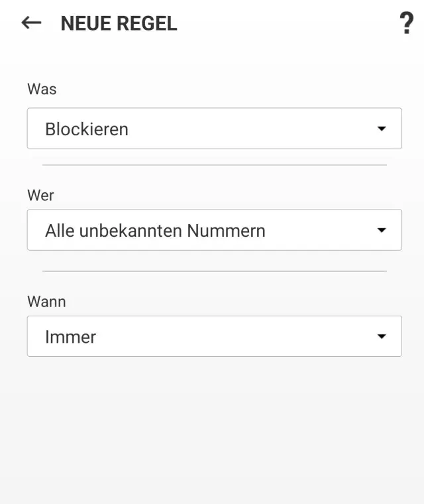Click the NEUE REGEL title
424x504 pixels.
click(x=119, y=24)
